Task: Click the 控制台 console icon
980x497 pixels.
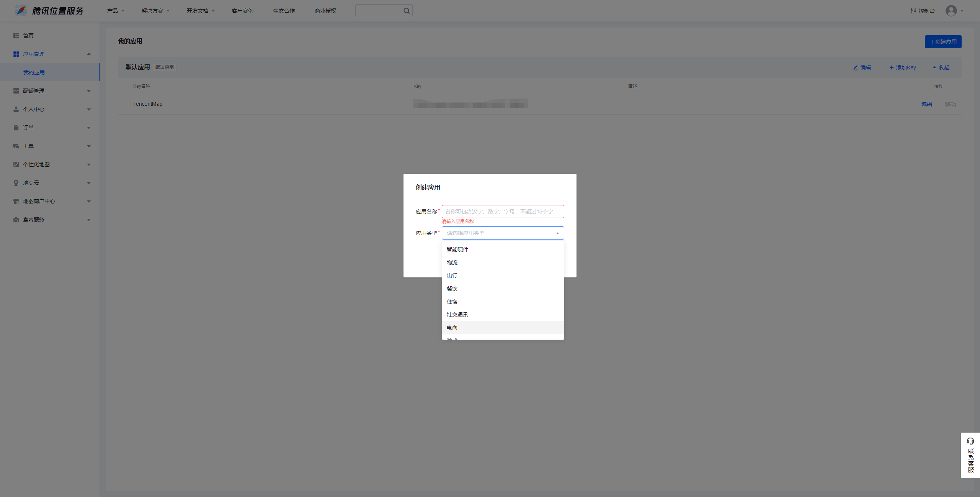Action: point(913,11)
